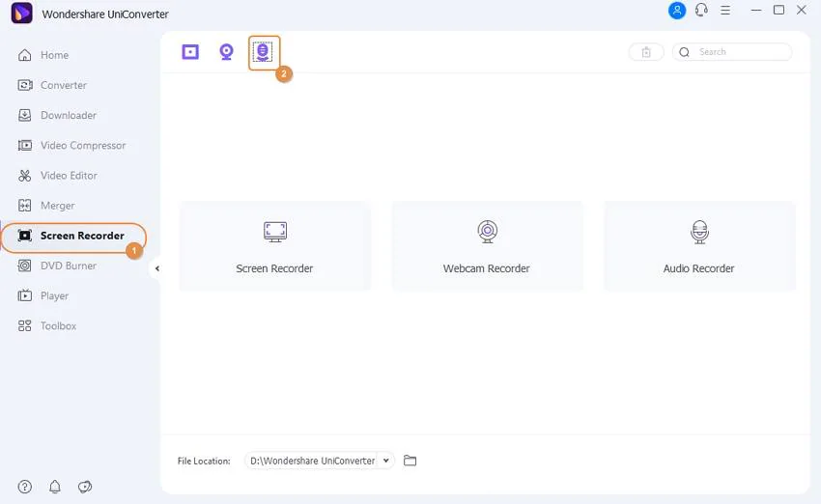Viewport: 821px width, 504px height.
Task: Click the D:\Wondershare UniConverter path field
Action: point(312,461)
